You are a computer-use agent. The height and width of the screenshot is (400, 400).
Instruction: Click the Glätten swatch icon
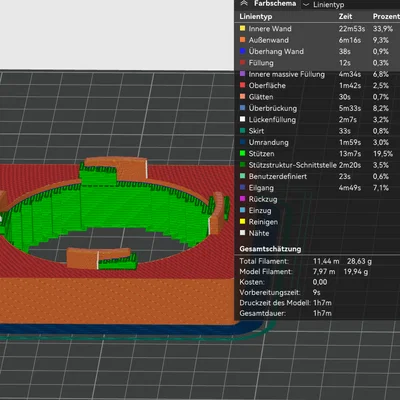pyautogui.click(x=242, y=97)
